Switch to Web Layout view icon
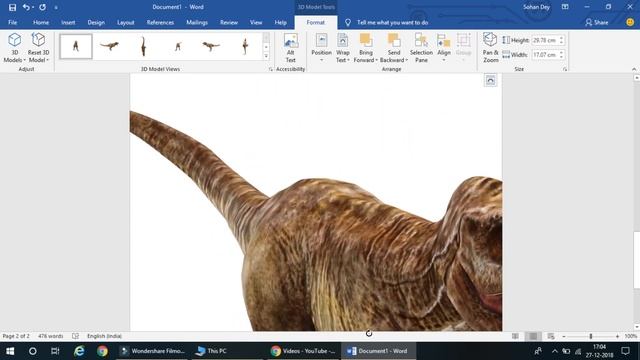This screenshot has width=640, height=360. click(x=551, y=336)
